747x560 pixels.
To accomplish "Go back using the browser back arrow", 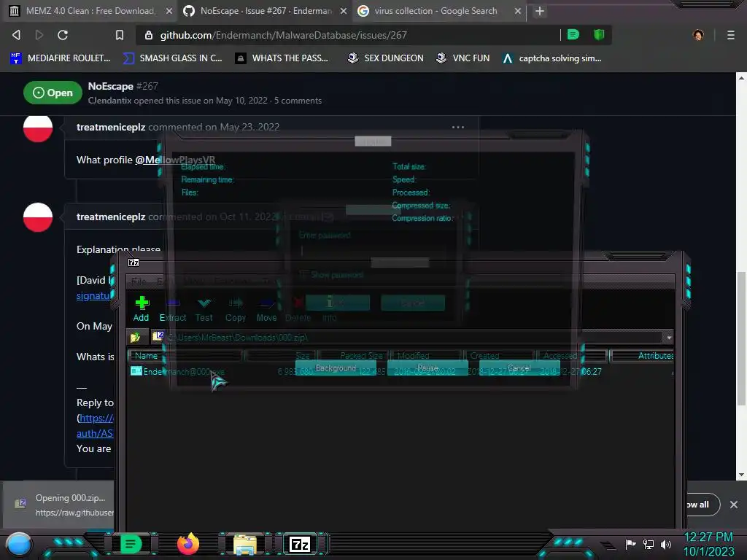I will (x=16, y=35).
